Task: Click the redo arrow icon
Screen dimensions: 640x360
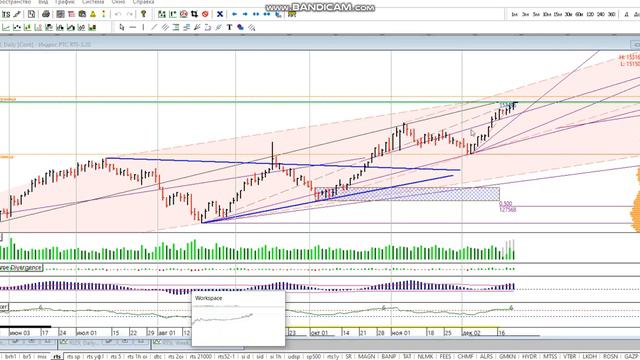Action: tap(130, 14)
